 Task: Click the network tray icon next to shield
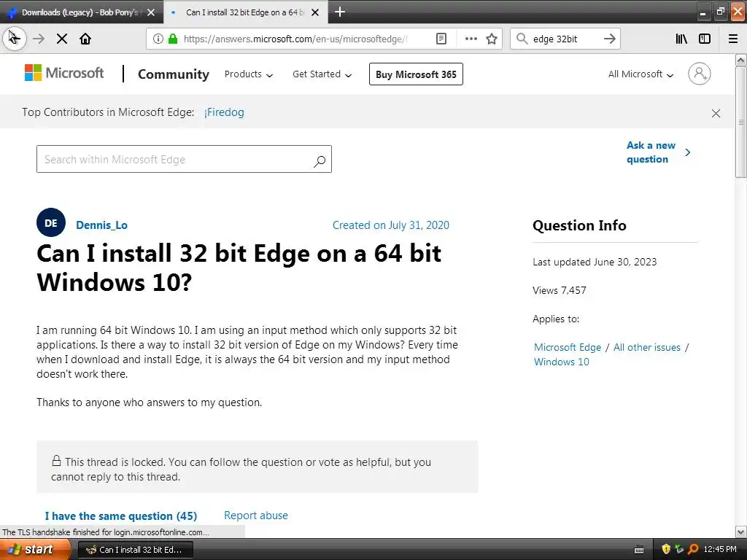click(x=679, y=549)
